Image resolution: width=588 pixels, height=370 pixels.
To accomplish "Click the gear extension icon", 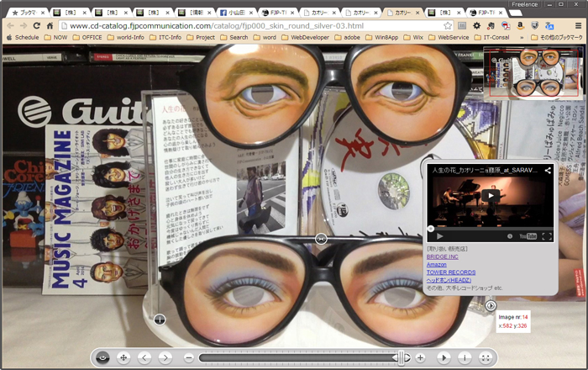I will click(x=476, y=26).
